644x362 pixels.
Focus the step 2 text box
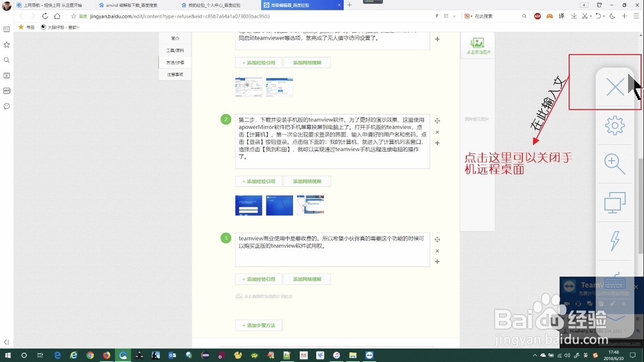[332, 141]
